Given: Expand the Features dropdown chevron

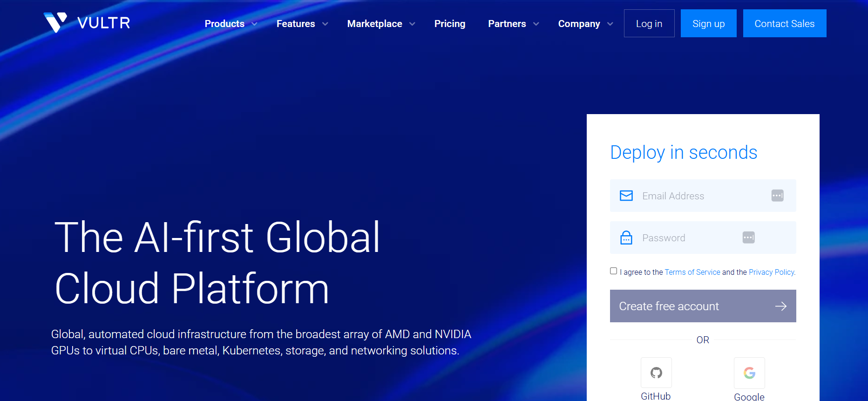Looking at the screenshot, I should [x=325, y=24].
